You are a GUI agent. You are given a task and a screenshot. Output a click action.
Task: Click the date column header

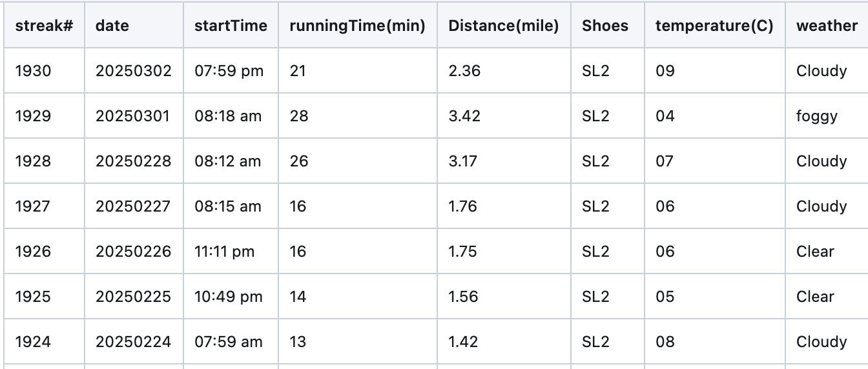134,26
